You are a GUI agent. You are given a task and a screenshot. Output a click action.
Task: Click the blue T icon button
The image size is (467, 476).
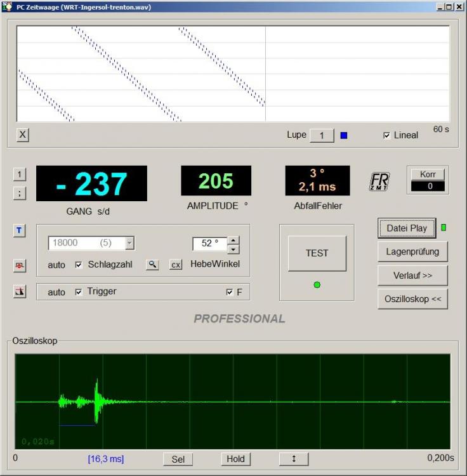pos(20,231)
